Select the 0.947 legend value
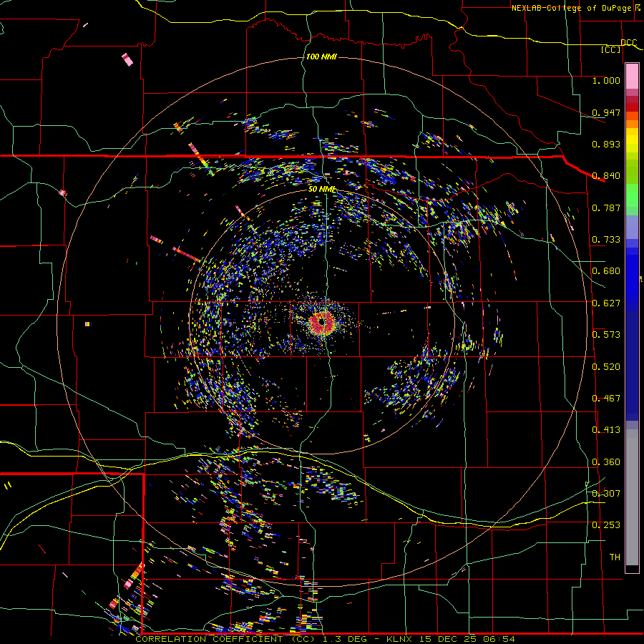 (606, 112)
